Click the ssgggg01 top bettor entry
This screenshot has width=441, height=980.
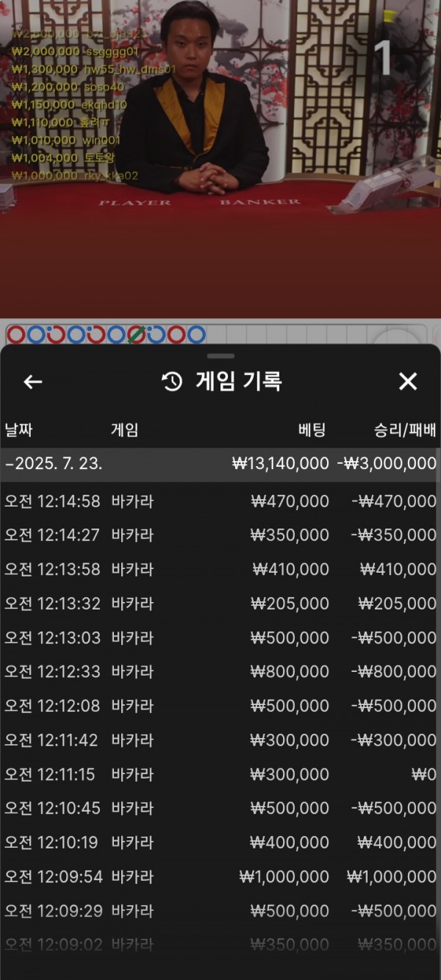click(75, 51)
